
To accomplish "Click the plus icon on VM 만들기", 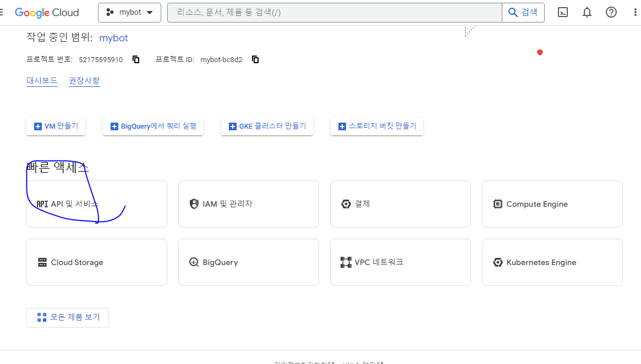I will coord(37,126).
